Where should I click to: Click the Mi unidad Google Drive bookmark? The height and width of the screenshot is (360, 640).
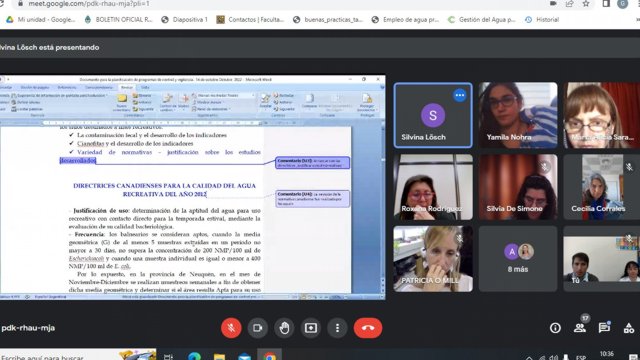pyautogui.click(x=40, y=20)
